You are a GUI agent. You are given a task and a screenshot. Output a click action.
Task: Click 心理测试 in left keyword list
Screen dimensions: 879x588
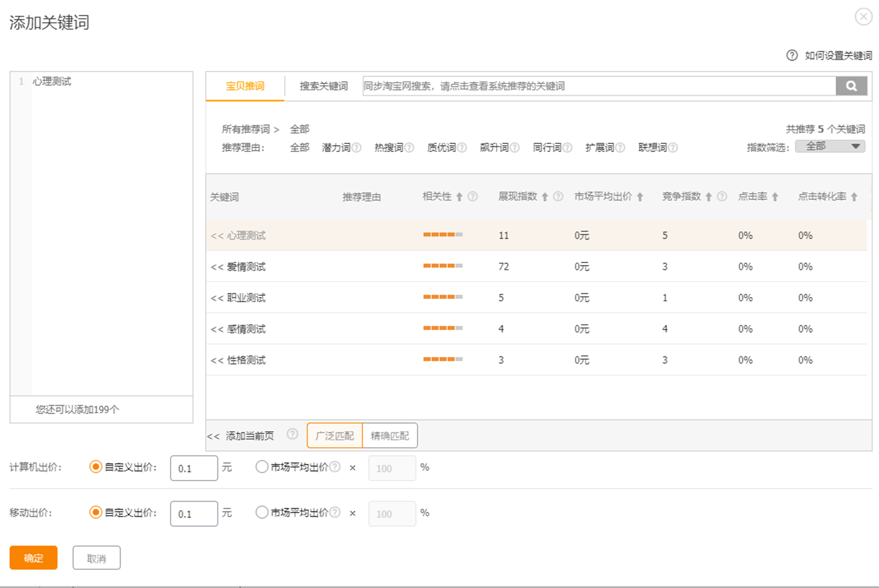coord(52,82)
